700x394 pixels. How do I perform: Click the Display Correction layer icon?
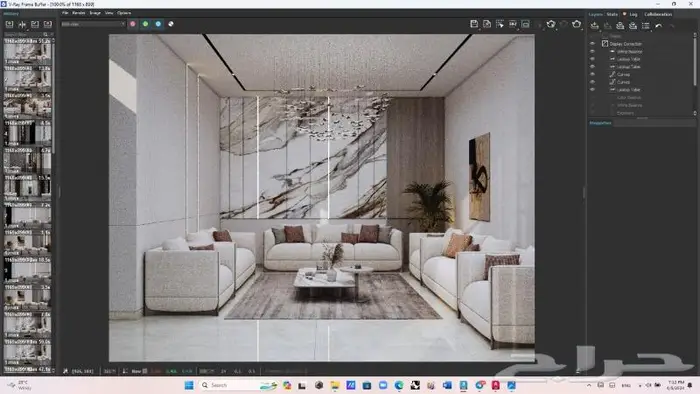(x=605, y=44)
